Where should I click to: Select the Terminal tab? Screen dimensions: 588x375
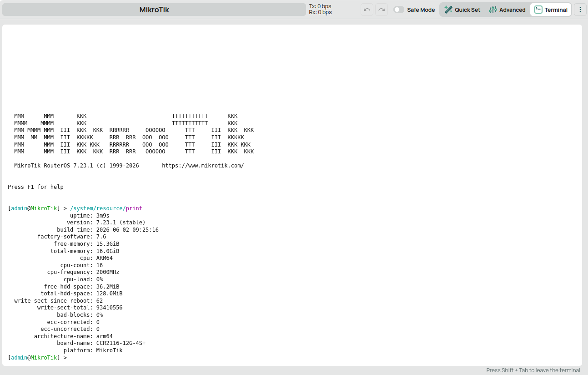click(551, 10)
